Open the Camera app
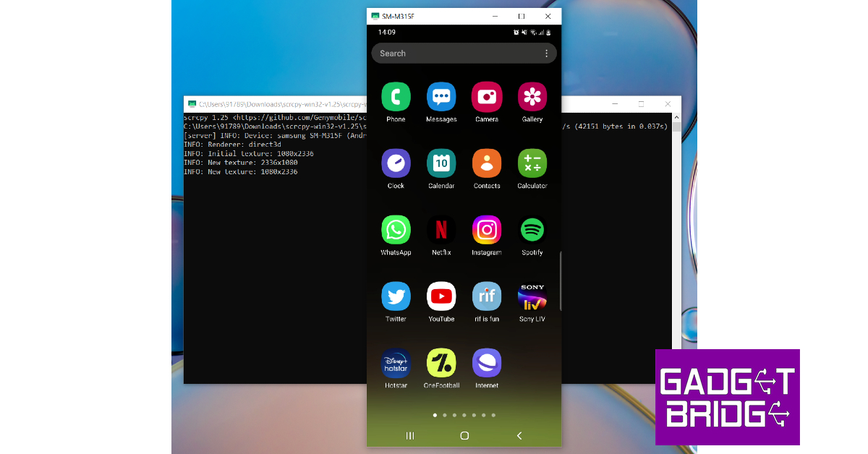The image size is (868, 454). tap(487, 97)
